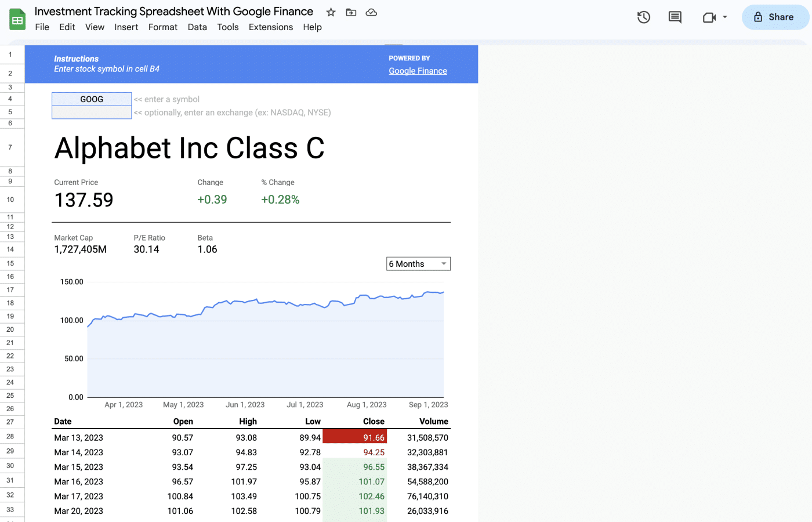812x522 pixels.
Task: Select the red close cell 91.66
Action: click(x=355, y=436)
